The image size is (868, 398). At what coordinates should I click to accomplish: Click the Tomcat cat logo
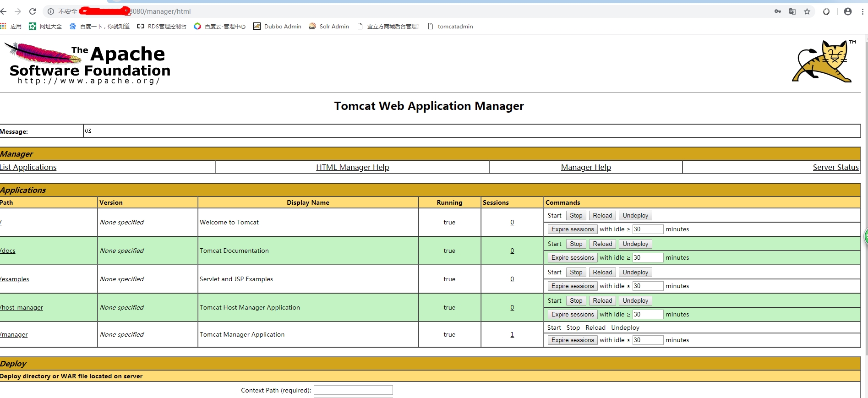click(x=823, y=61)
